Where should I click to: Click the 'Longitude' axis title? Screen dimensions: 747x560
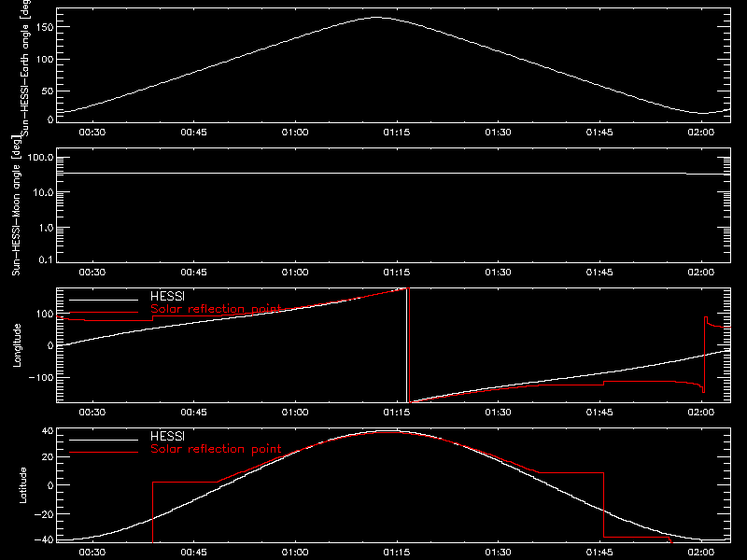(17, 345)
